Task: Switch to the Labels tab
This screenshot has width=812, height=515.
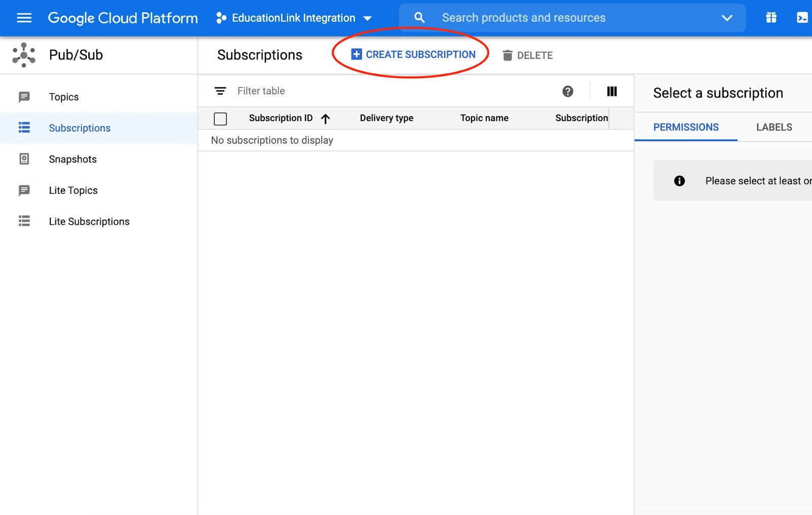Action: coord(774,127)
